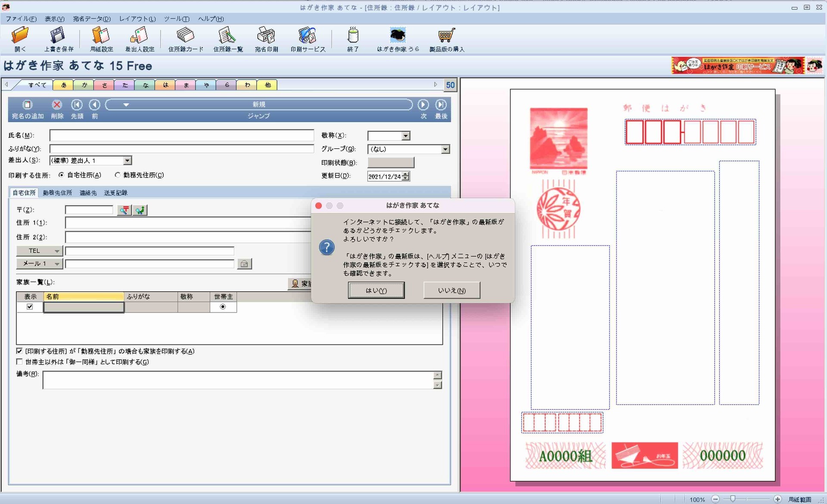Image resolution: width=827 pixels, height=504 pixels.
Task: Open 差出人設定 sender settings
Action: 140,39
